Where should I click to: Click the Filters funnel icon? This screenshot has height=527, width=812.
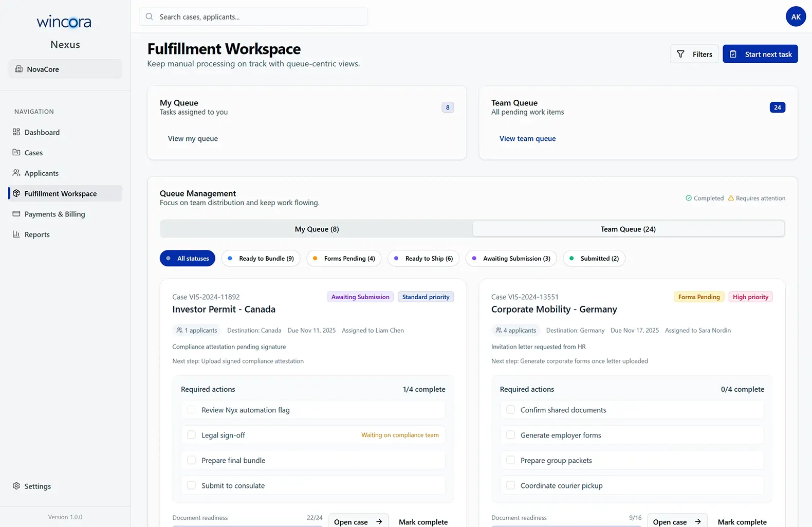[680, 54]
